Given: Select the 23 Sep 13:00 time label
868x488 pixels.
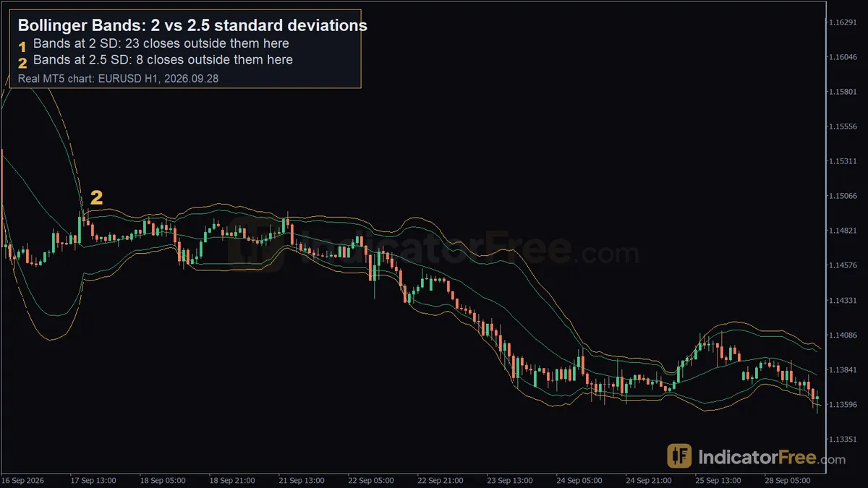Looking at the screenshot, I should point(510,480).
